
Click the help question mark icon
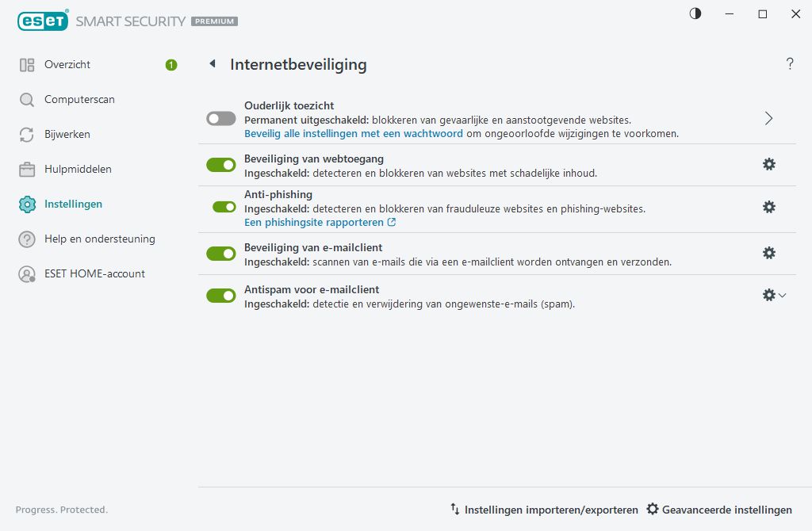click(x=790, y=63)
